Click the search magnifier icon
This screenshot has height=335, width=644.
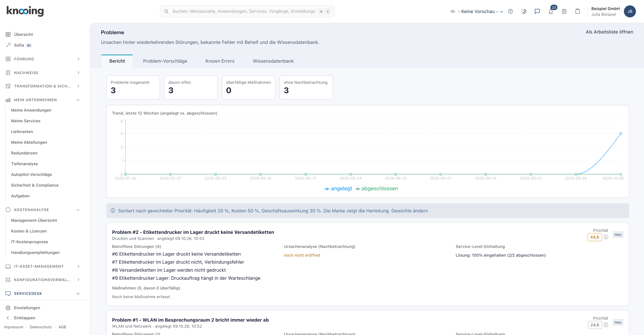point(166,12)
